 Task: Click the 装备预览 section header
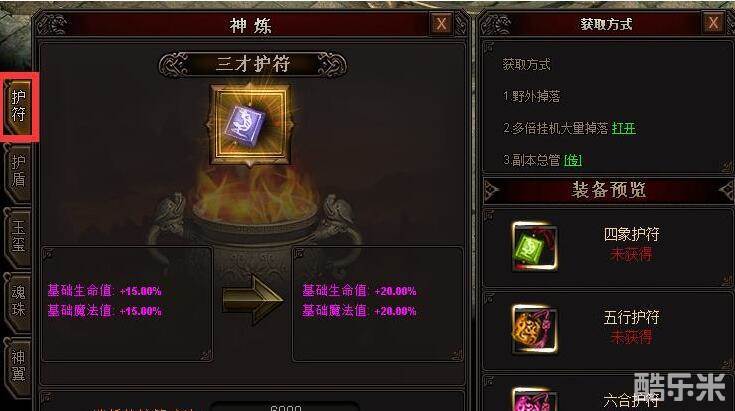608,190
